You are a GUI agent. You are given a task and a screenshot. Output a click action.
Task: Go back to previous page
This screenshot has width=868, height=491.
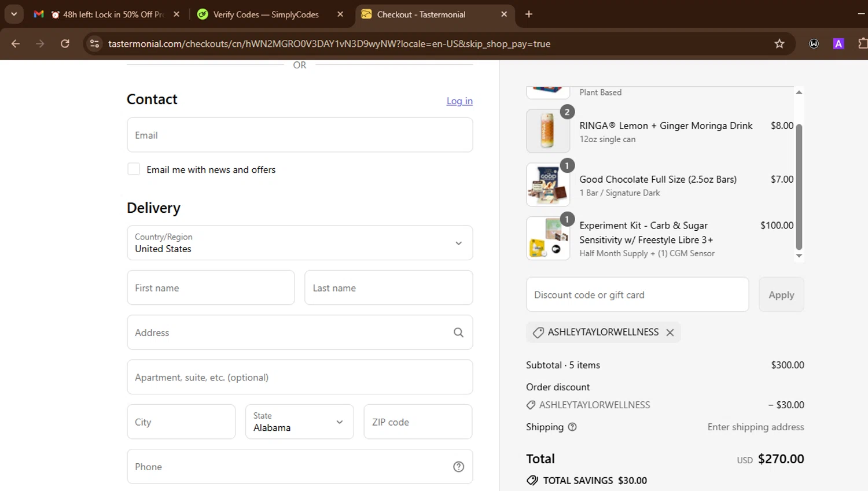[16, 43]
